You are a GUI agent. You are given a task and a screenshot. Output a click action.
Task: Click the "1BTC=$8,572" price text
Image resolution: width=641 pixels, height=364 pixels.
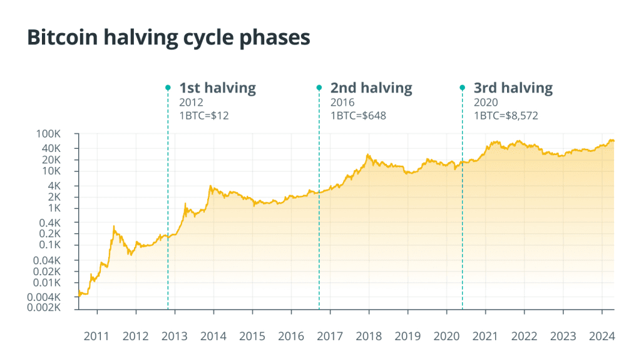[x=505, y=116]
